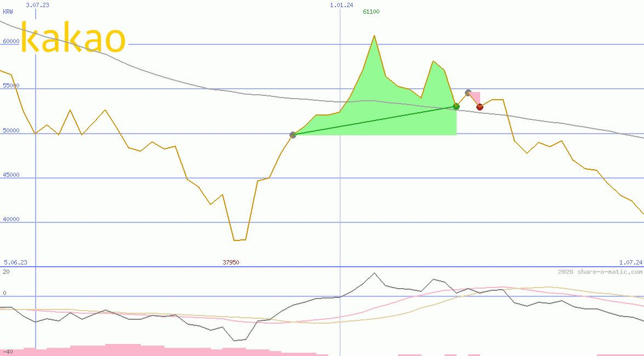
Task: Click the 50000 axis label
Action: [x=10, y=130]
